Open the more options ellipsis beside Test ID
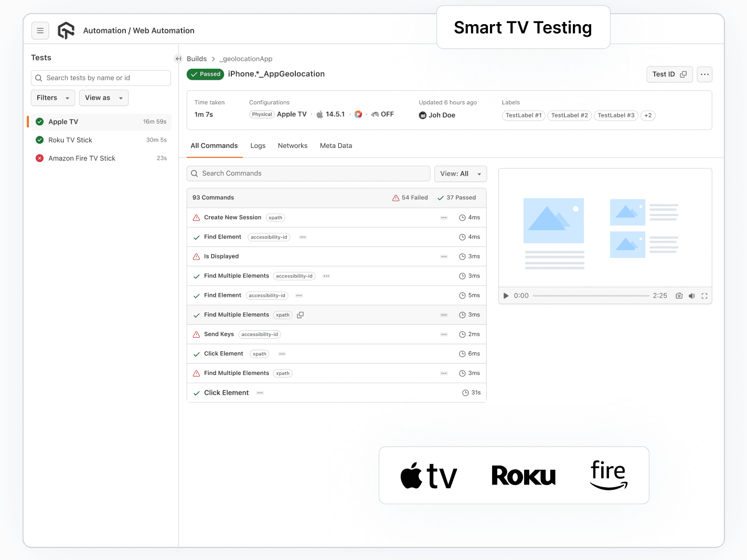Screen dimensions: 747x560 705,74
